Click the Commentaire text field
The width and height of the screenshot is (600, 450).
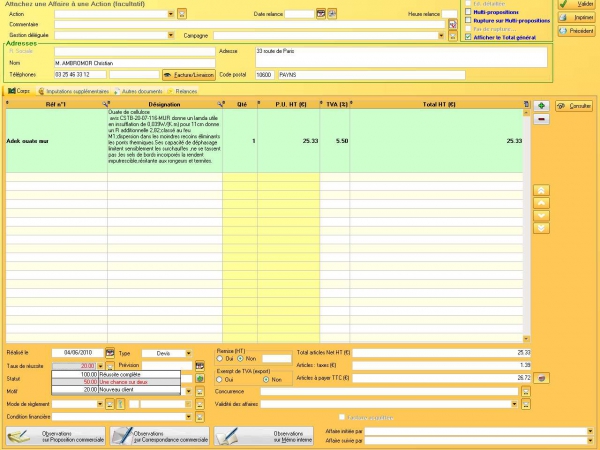coord(249,24)
